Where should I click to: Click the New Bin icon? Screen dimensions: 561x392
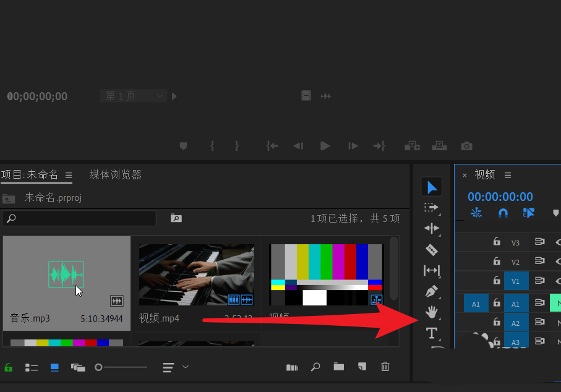tap(339, 367)
